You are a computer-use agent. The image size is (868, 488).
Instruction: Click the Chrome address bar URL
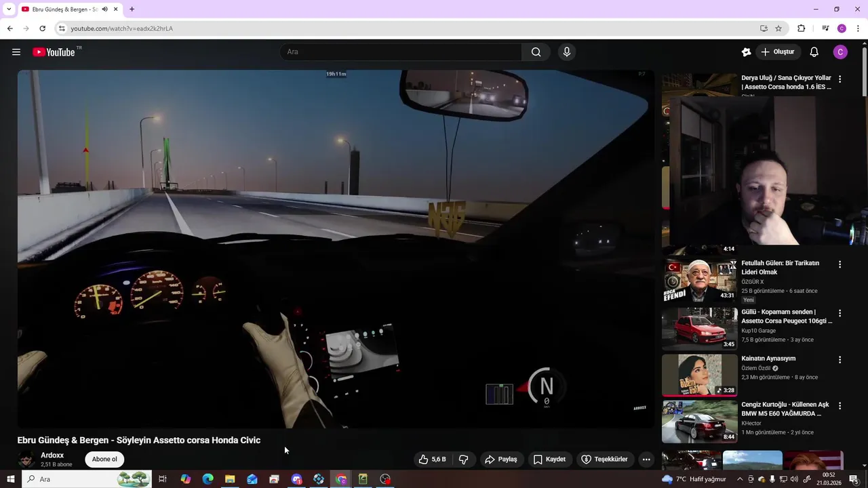[122, 28]
